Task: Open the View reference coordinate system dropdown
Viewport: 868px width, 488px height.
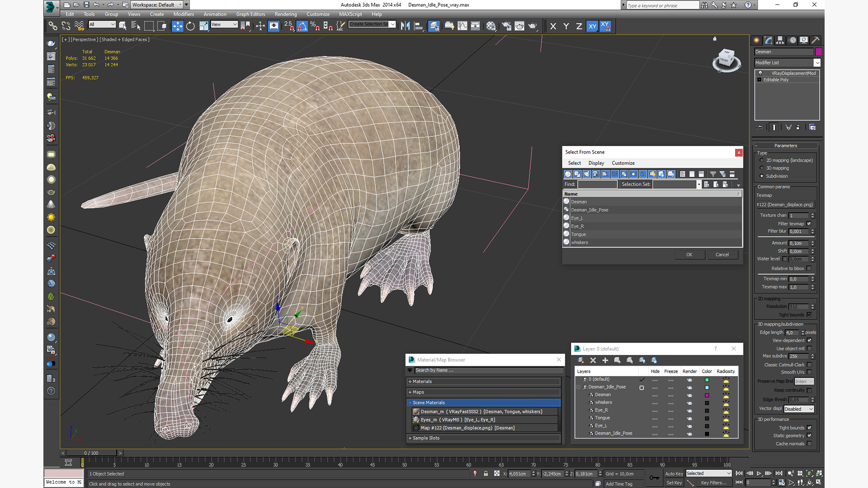Action: click(x=224, y=24)
